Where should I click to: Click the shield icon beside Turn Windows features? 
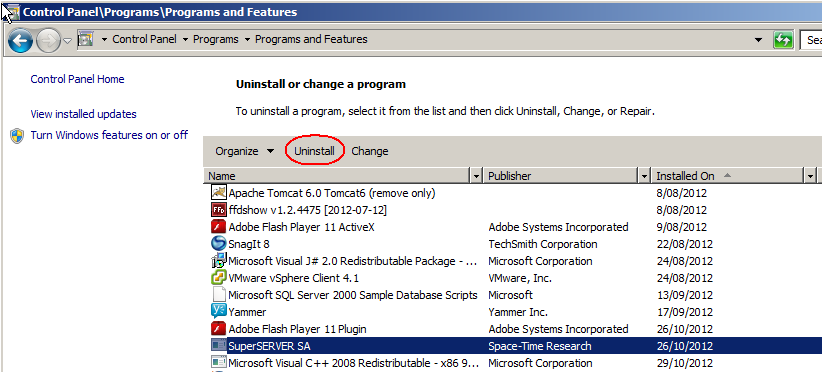tap(17, 136)
